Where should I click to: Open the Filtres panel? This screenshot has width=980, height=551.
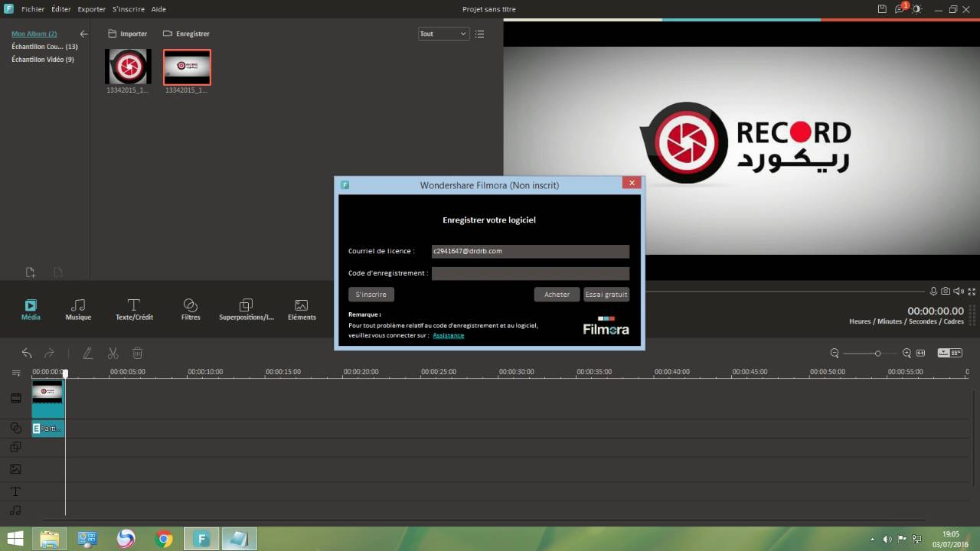point(190,308)
